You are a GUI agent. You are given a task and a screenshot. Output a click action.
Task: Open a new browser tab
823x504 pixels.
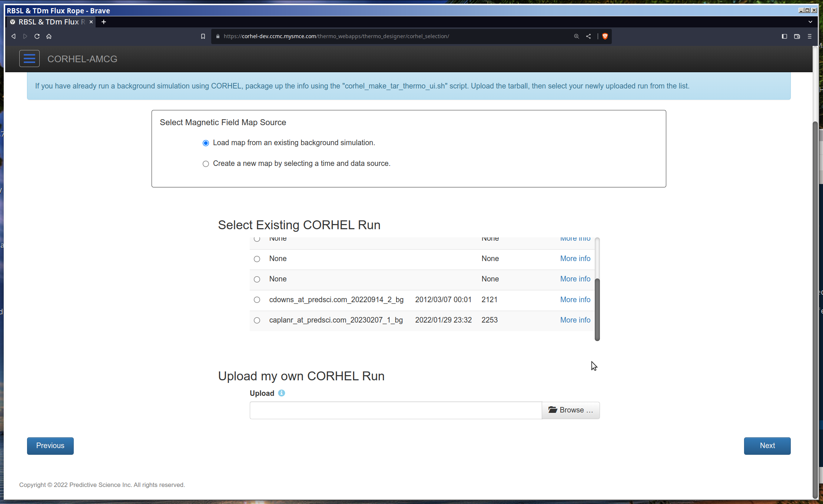[104, 22]
